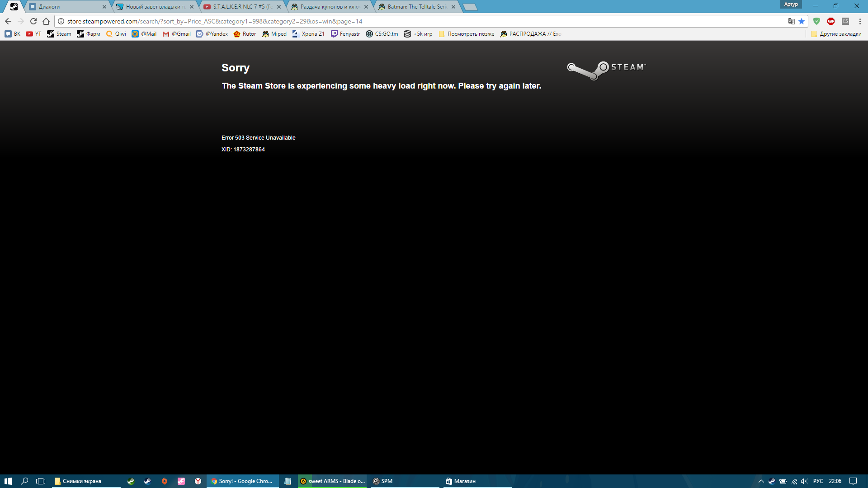Open the pink taskbar app icon
The image size is (868, 488).
pos(181,481)
